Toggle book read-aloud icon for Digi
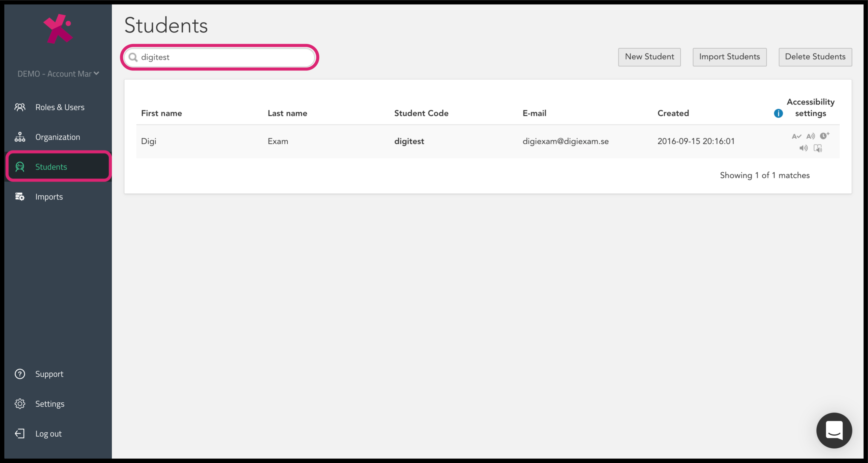This screenshot has width=868, height=463. tap(818, 148)
